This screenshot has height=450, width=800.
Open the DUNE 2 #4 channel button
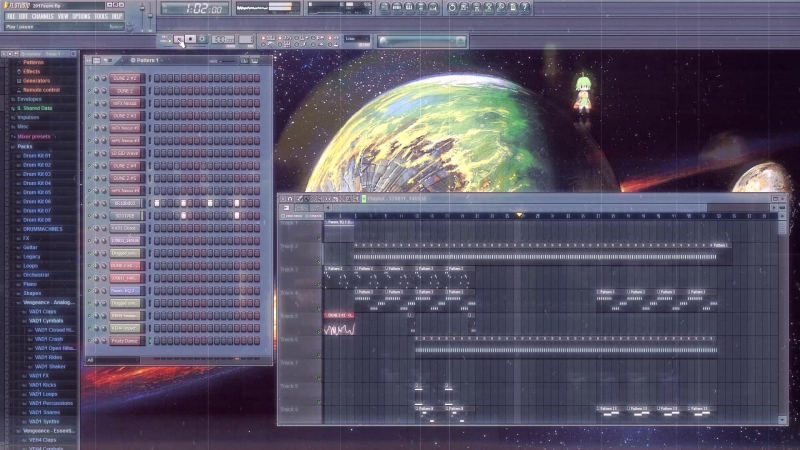(x=126, y=166)
